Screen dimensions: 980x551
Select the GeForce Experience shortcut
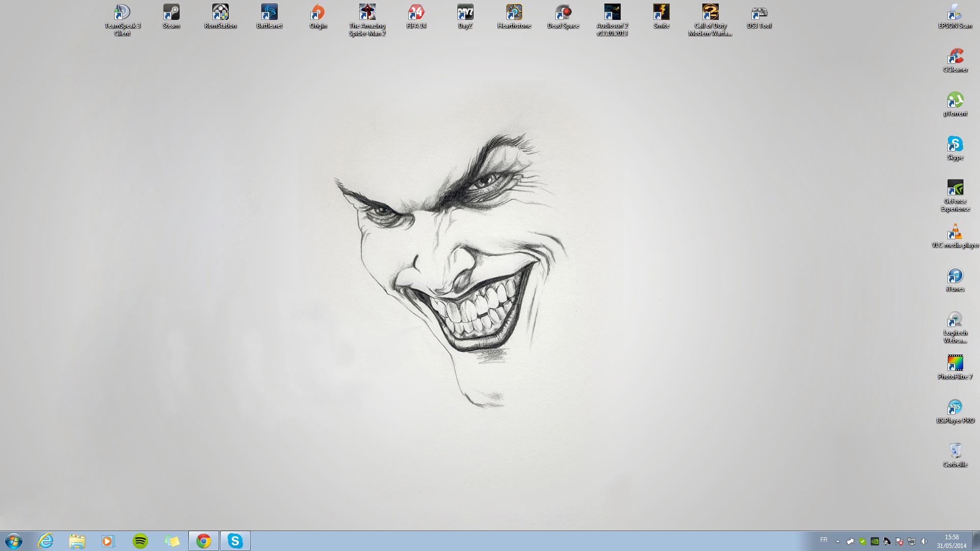coord(955,195)
